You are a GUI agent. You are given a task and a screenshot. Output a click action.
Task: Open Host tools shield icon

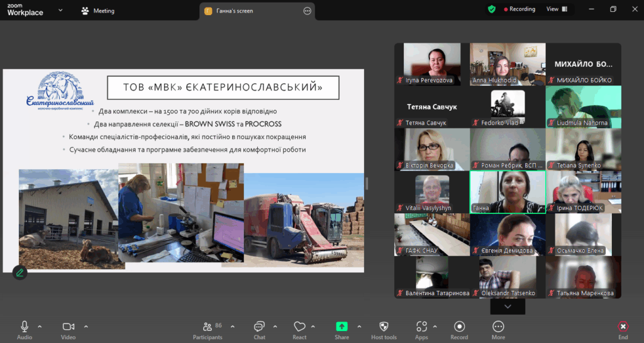pos(384,327)
